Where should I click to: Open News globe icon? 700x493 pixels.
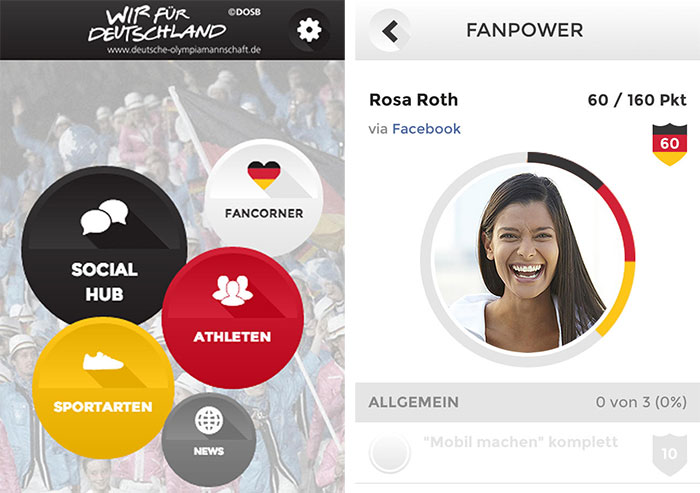pyautogui.click(x=209, y=420)
